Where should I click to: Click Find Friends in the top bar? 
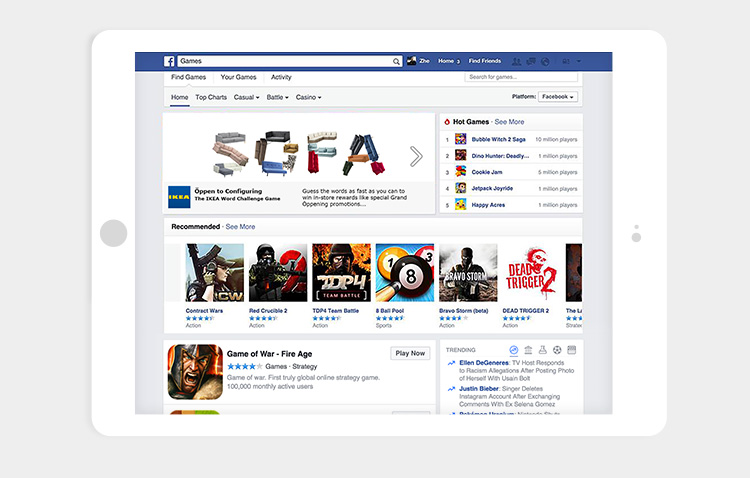485,61
